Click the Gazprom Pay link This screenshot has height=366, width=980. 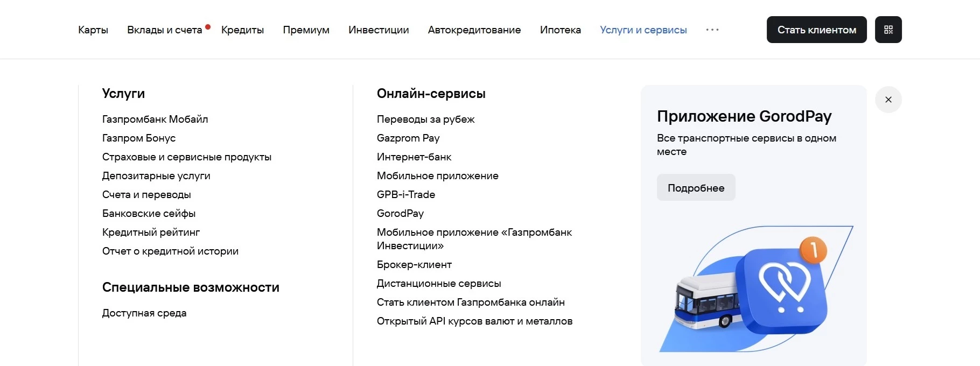point(408,138)
